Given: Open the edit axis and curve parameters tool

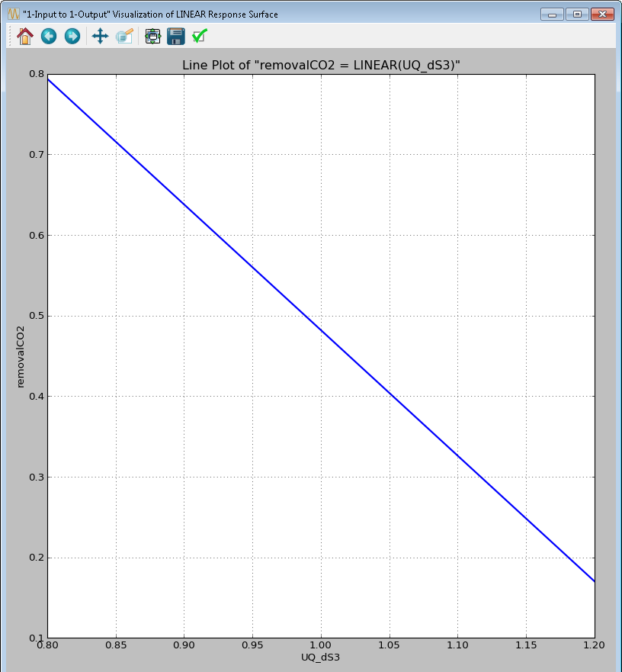Looking at the screenshot, I should 124,36.
